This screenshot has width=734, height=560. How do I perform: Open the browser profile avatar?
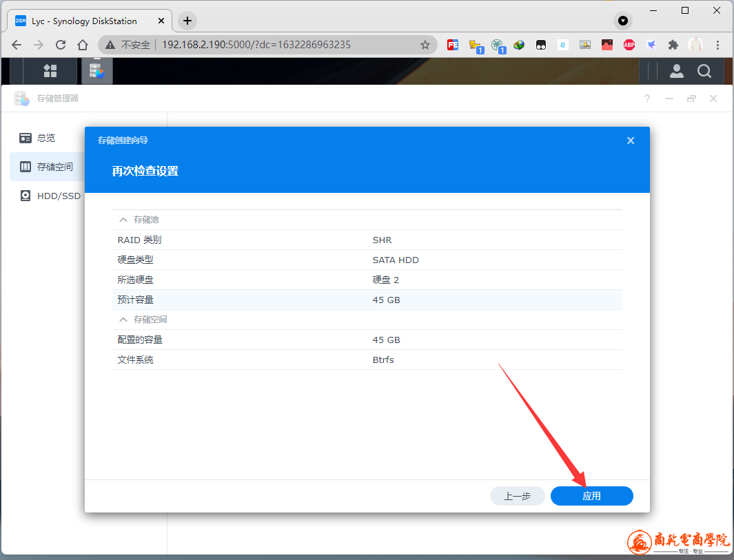695,45
